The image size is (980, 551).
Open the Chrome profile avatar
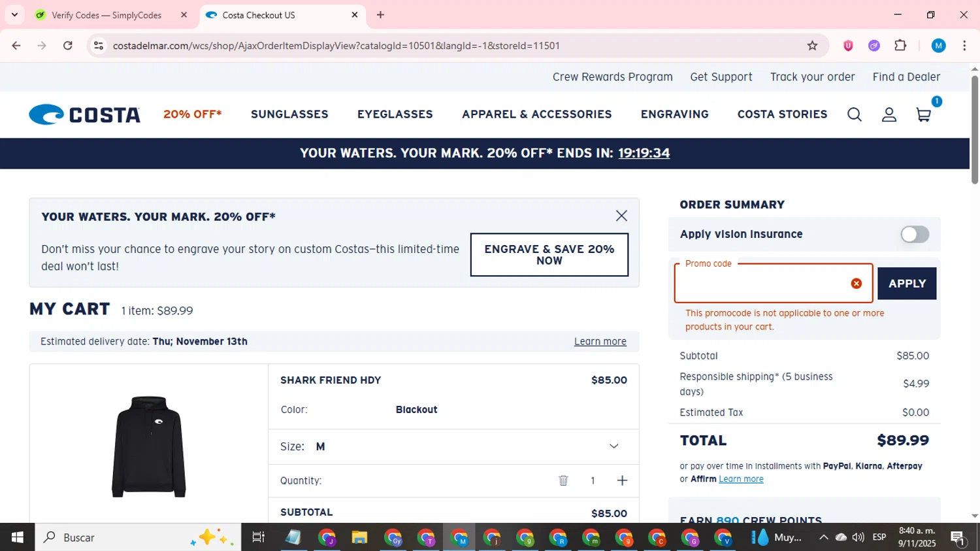tap(939, 46)
